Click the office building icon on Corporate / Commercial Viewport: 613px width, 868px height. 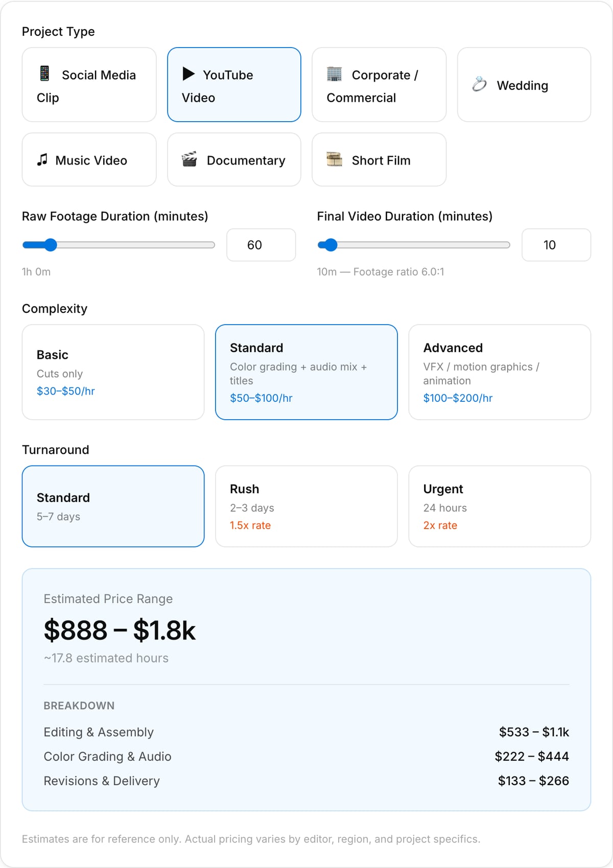point(334,74)
